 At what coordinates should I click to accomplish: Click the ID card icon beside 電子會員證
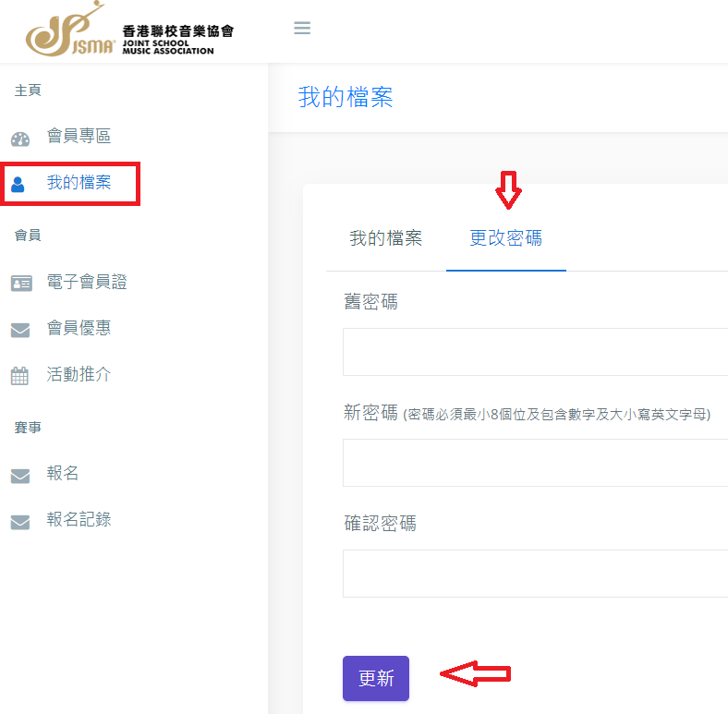point(21,283)
